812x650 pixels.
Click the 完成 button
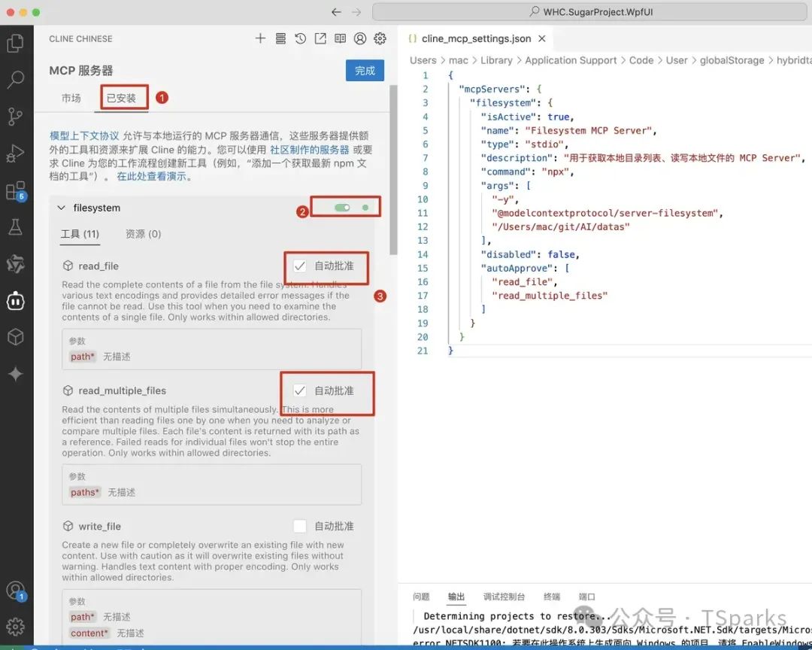365,70
